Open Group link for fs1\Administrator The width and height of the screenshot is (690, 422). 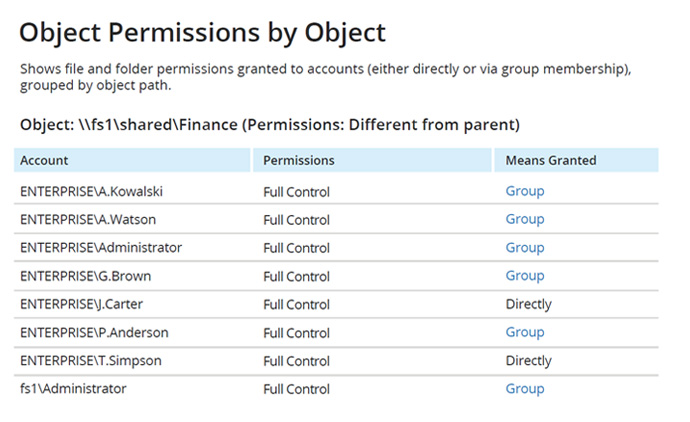point(525,389)
